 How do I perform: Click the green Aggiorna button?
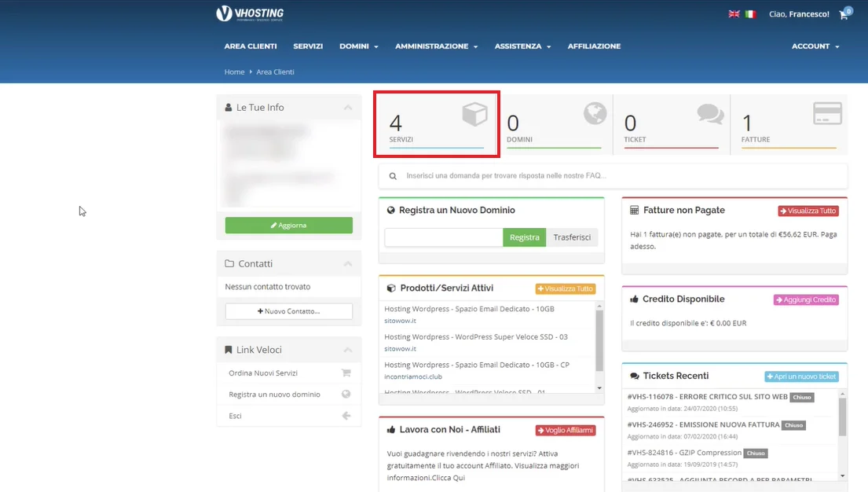289,225
